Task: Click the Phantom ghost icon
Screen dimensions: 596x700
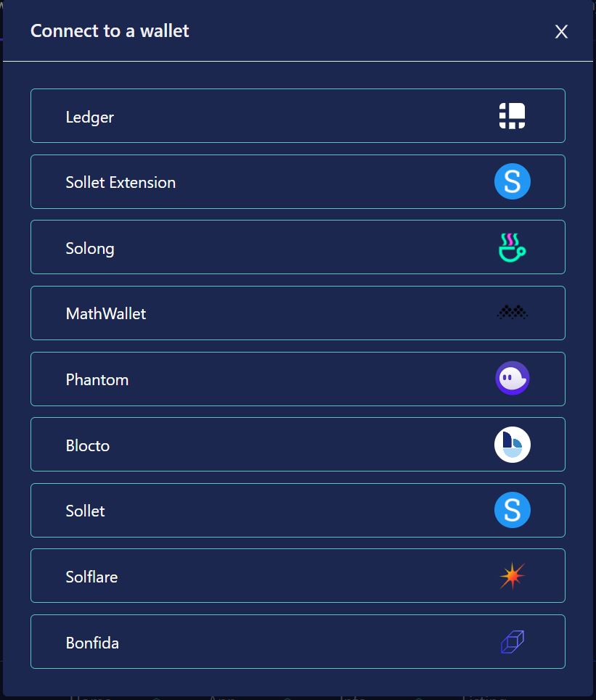Action: click(x=512, y=379)
